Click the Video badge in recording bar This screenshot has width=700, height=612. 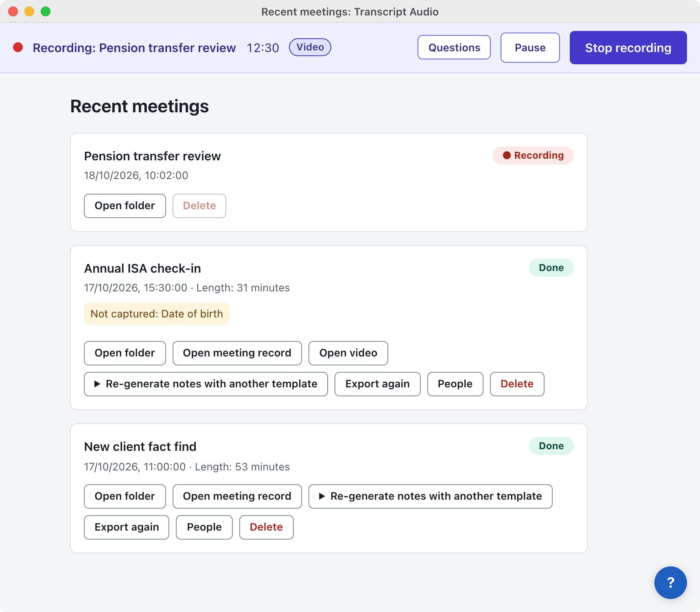[x=310, y=47]
